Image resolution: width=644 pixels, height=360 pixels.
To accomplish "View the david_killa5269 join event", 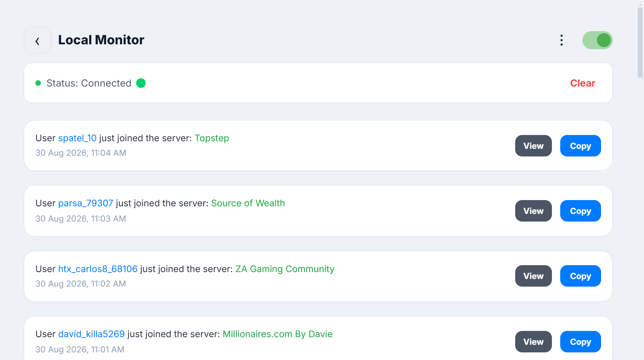I will point(534,342).
